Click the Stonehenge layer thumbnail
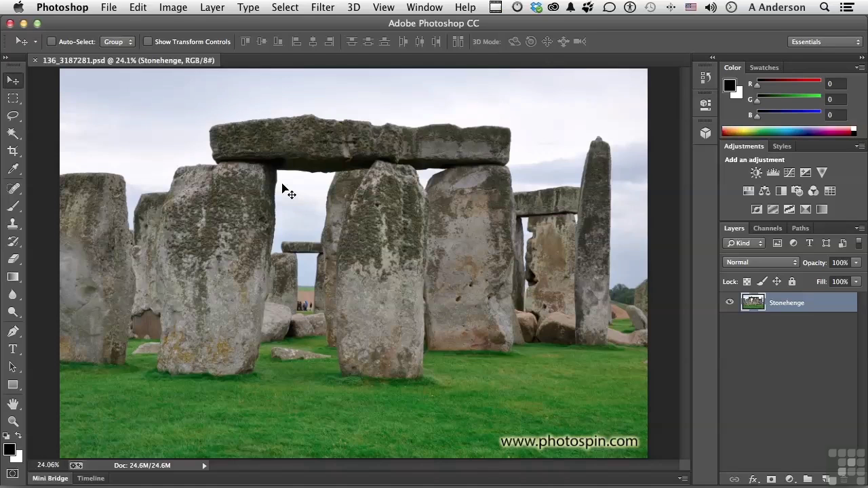The image size is (868, 488). 753,303
